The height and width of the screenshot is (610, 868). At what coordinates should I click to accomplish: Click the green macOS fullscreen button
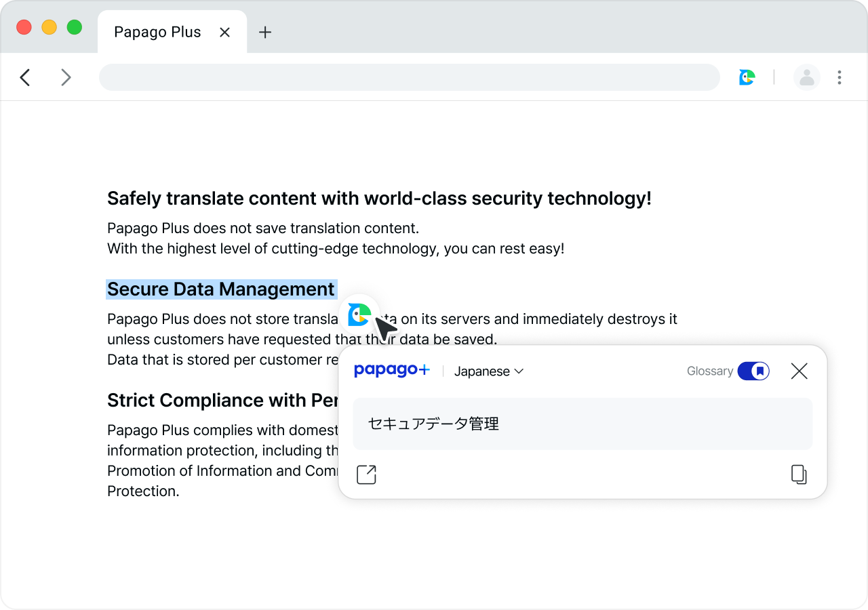tap(74, 27)
